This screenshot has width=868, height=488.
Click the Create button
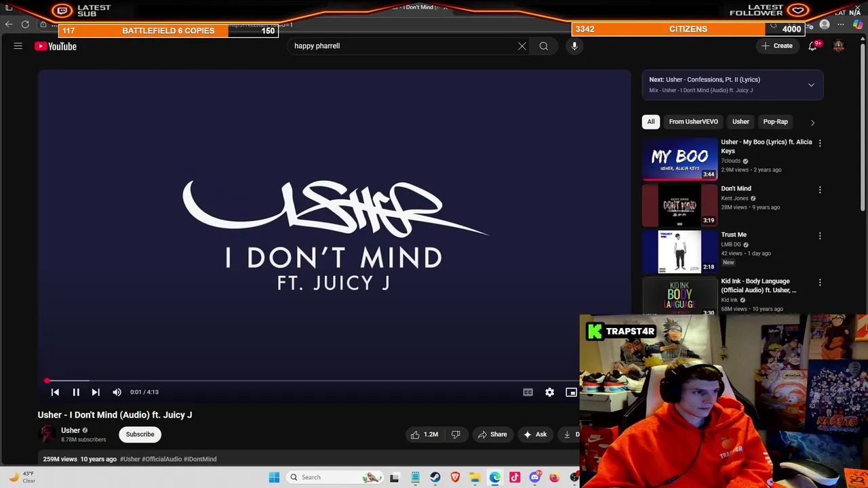point(777,46)
